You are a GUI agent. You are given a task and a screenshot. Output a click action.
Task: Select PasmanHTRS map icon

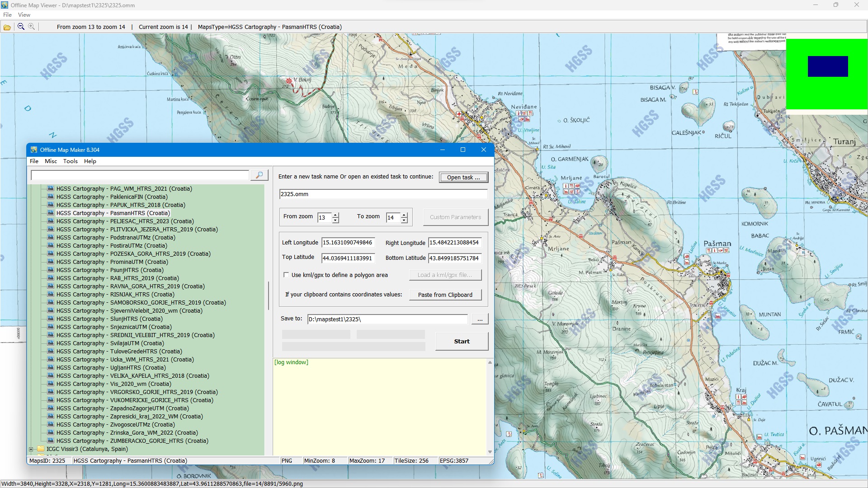(x=51, y=213)
